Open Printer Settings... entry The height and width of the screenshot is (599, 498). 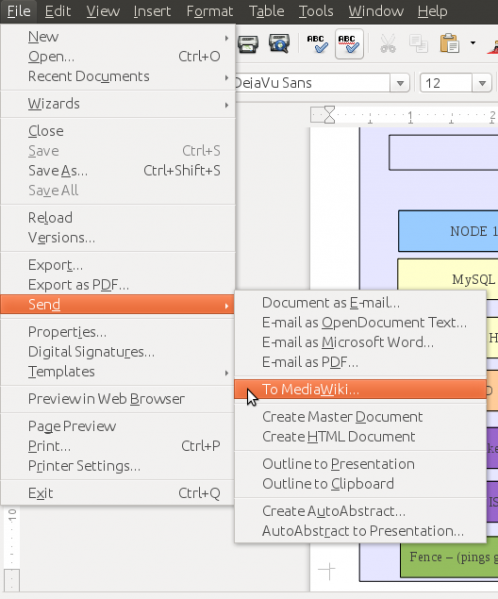(x=118, y=466)
